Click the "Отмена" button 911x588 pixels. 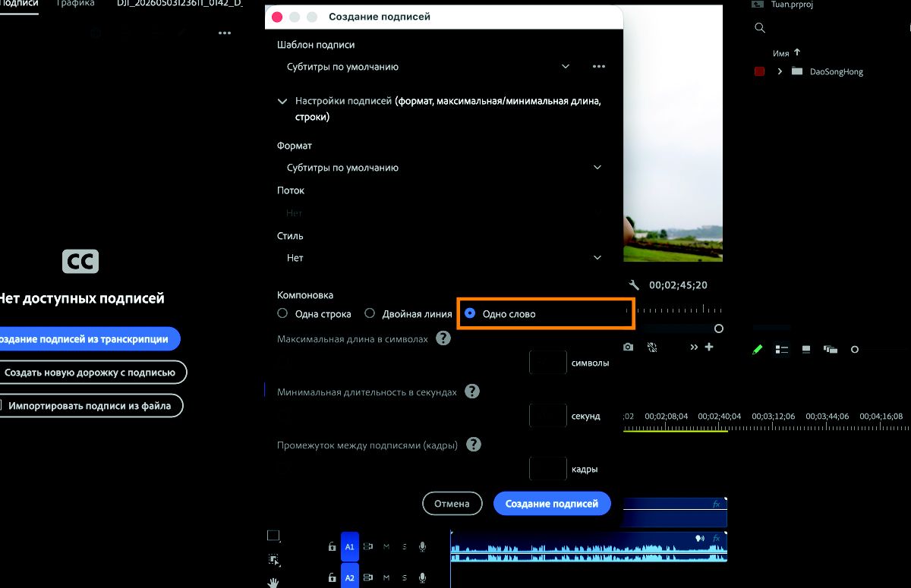point(452,503)
